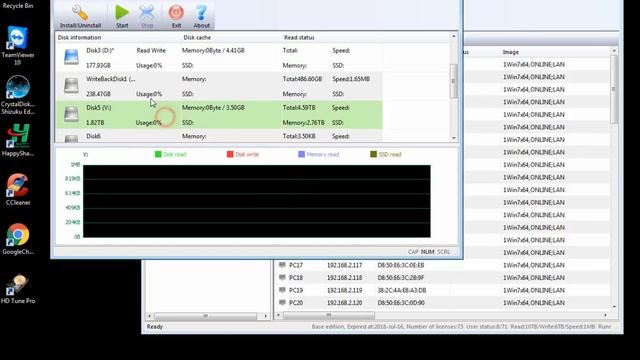Select IP address 192.168.2.118
640x360 pixels.
[x=344, y=278]
